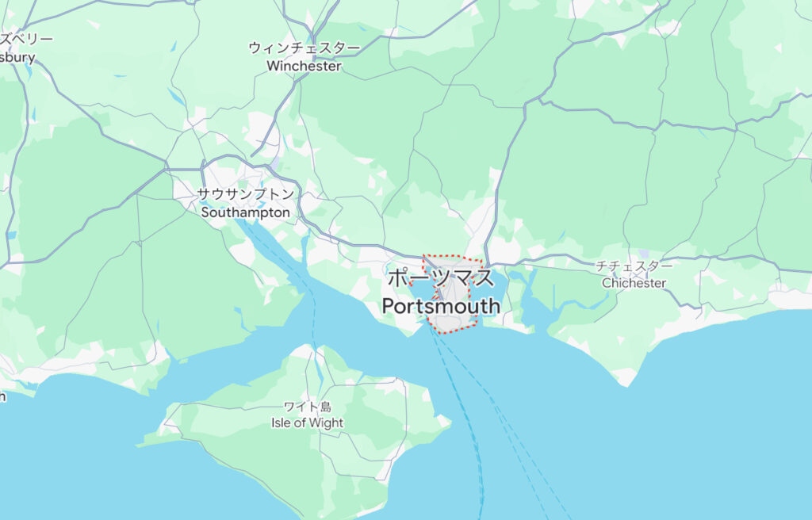Select the ワイト島 Japanese label

[308, 407]
